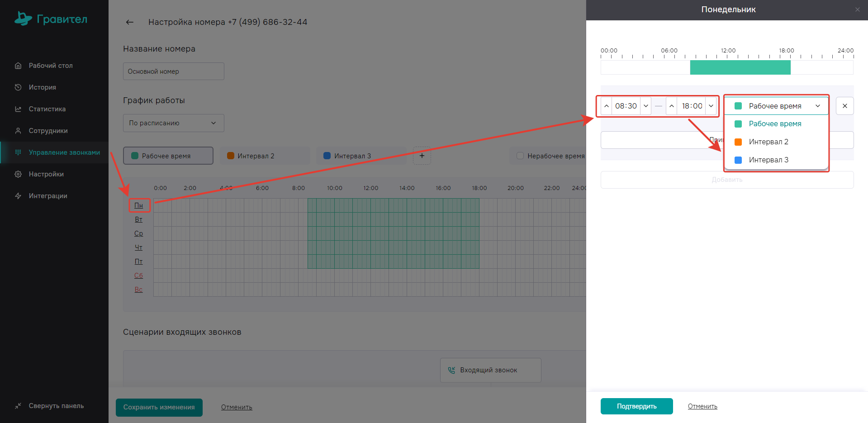Click the green bar on Monday timeline
868x423 pixels.
pos(740,67)
